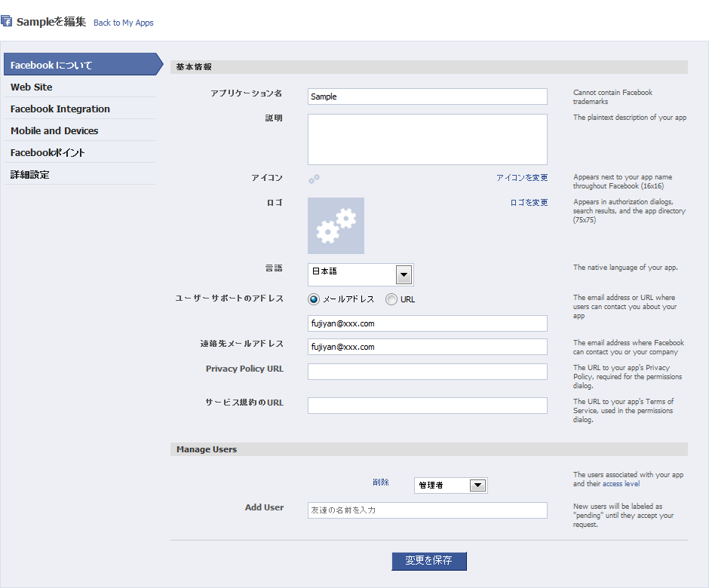Click the サービス規約のURL label
The image size is (709, 588).
tap(244, 403)
